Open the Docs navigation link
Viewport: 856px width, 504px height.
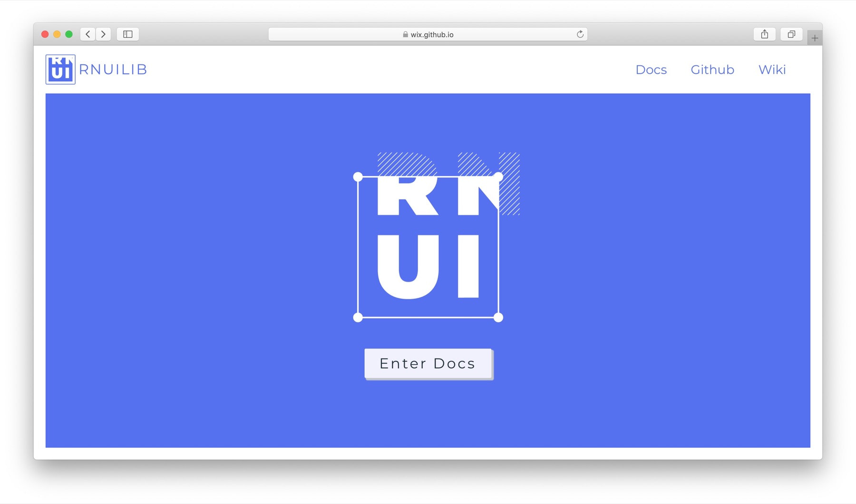click(651, 70)
